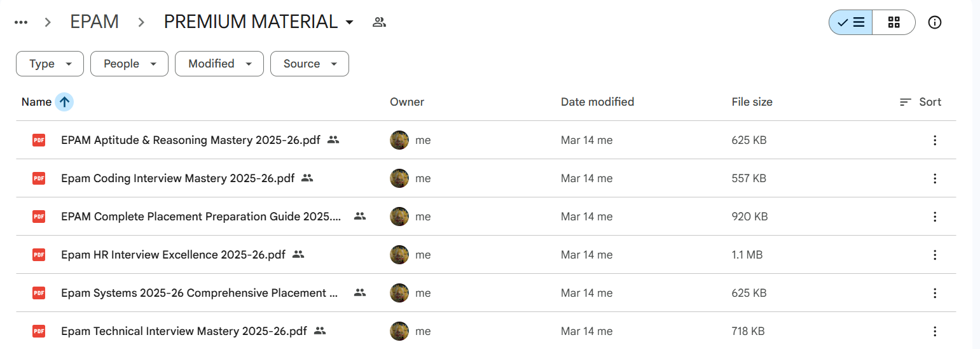Switch to grid layout view

click(x=894, y=22)
